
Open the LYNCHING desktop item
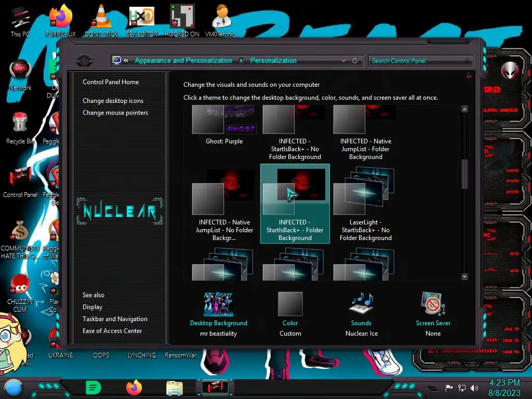(x=141, y=355)
